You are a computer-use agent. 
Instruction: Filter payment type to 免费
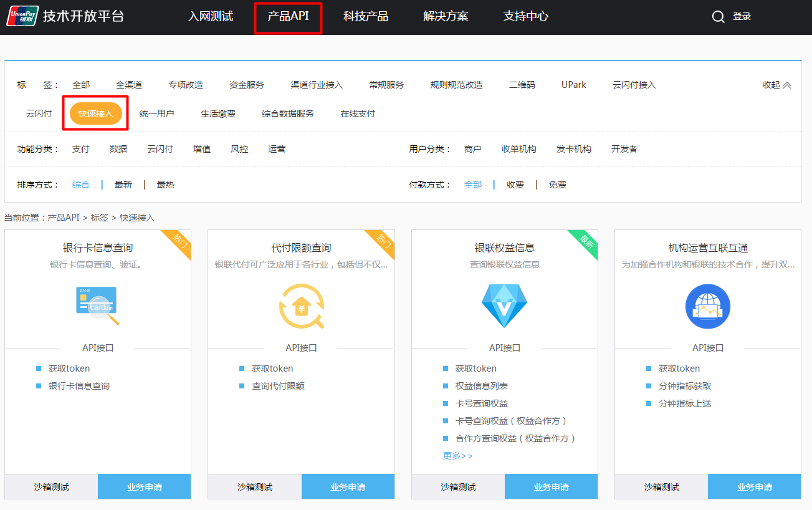coord(557,185)
